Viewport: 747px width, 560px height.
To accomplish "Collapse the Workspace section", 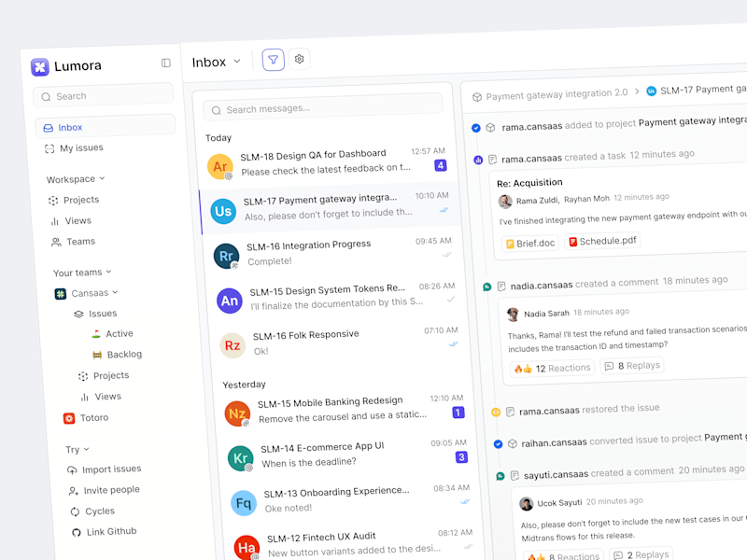I will click(102, 178).
